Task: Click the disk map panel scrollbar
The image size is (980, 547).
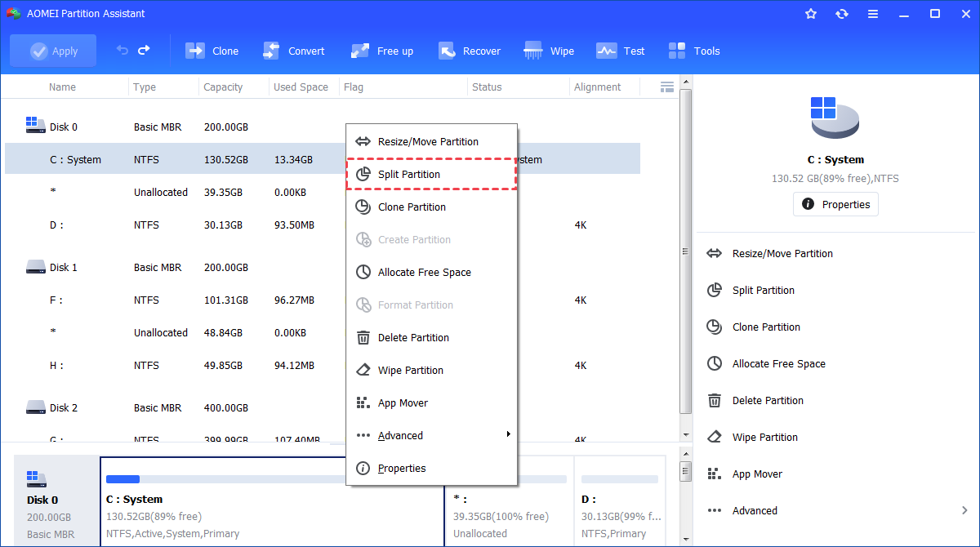Action: tap(686, 471)
